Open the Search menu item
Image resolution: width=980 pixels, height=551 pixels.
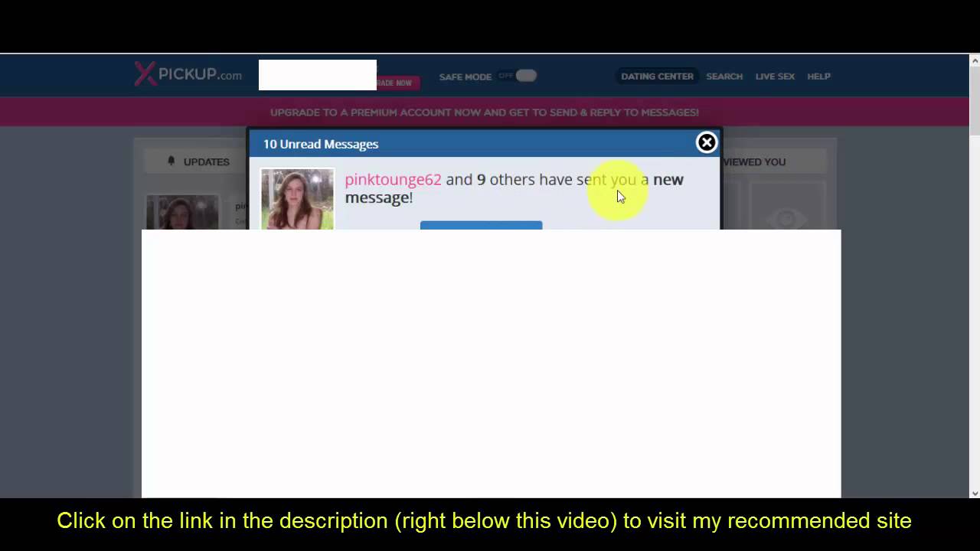point(724,77)
